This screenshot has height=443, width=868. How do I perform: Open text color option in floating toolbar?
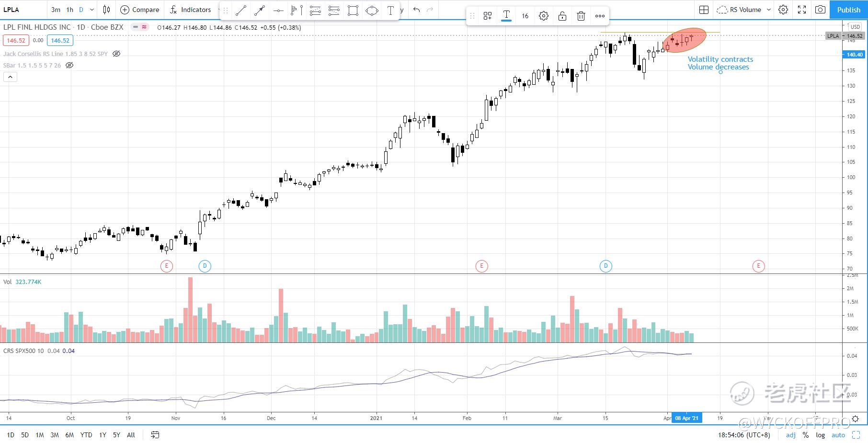(x=506, y=16)
